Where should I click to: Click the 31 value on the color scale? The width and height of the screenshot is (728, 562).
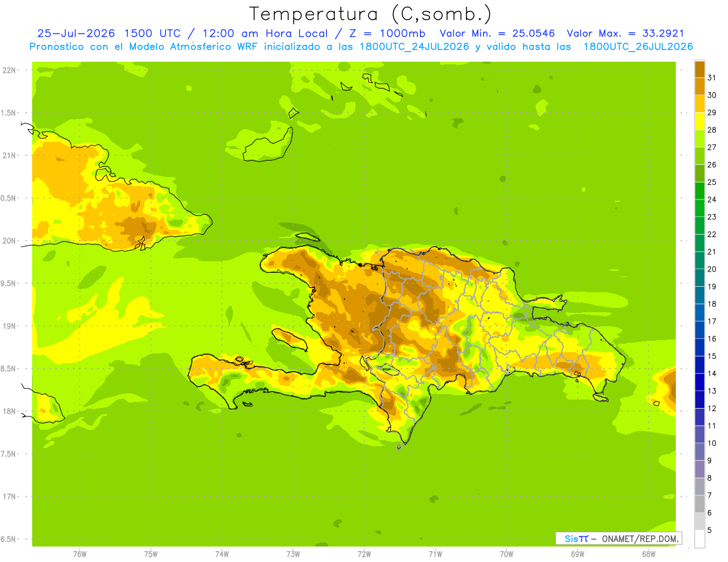pyautogui.click(x=712, y=77)
